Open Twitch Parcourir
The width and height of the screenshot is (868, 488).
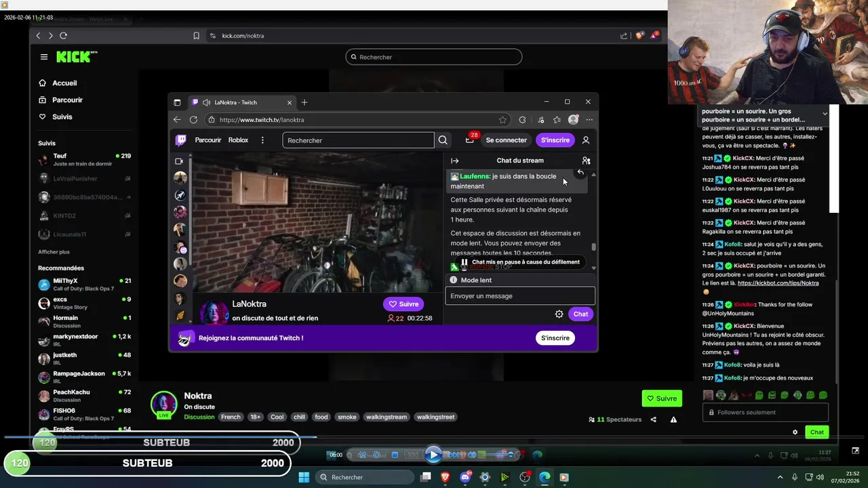[208, 140]
